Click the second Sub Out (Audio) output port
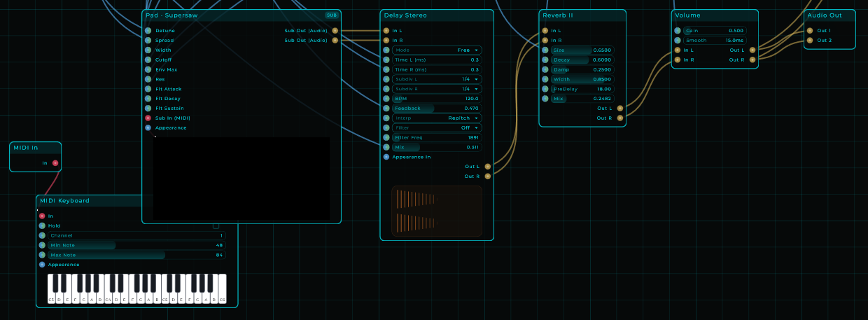This screenshot has height=320, width=868. 335,41
